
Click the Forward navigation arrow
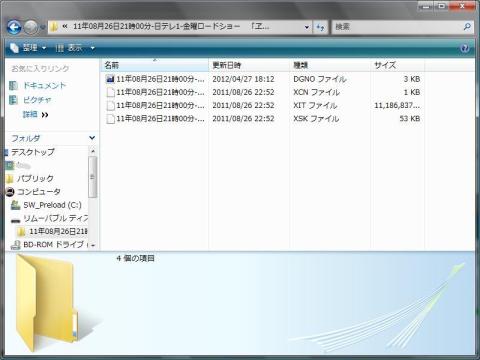(x=31, y=27)
